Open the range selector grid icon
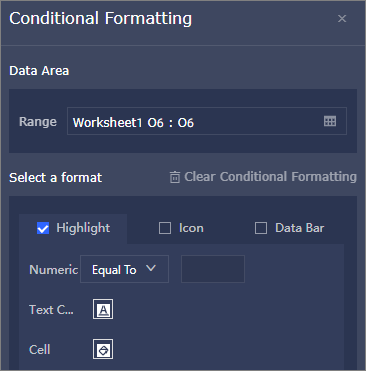Image resolution: width=366 pixels, height=371 pixels. coord(330,121)
